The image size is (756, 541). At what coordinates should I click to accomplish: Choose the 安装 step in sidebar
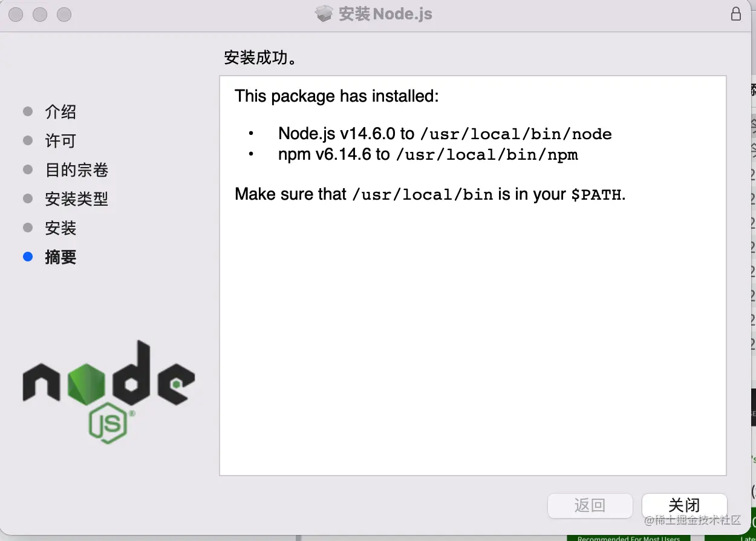(x=60, y=228)
